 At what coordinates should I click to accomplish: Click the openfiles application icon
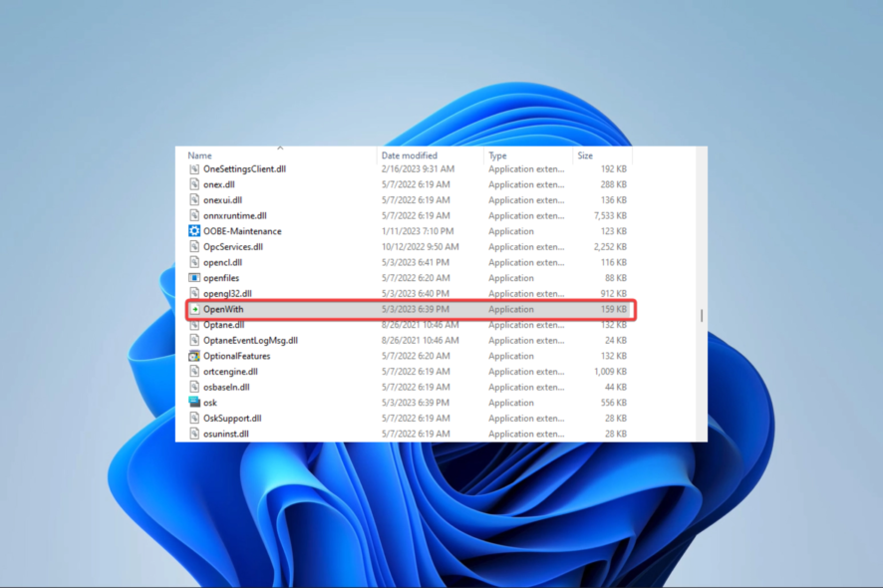coord(194,278)
